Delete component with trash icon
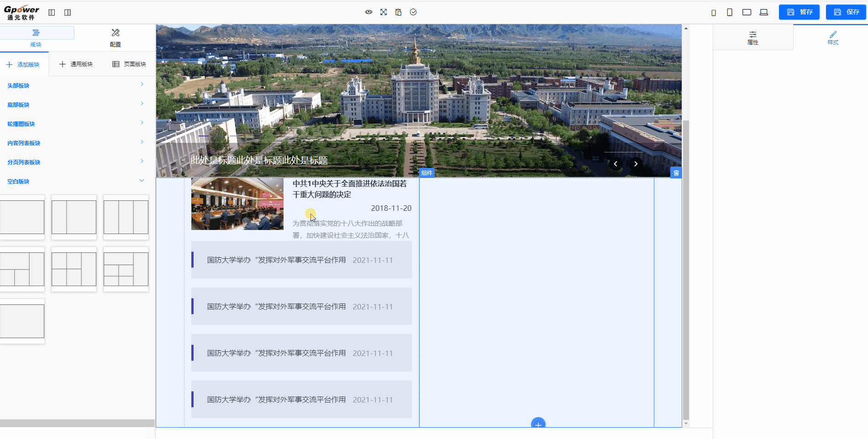868x439 pixels. pyautogui.click(x=676, y=173)
